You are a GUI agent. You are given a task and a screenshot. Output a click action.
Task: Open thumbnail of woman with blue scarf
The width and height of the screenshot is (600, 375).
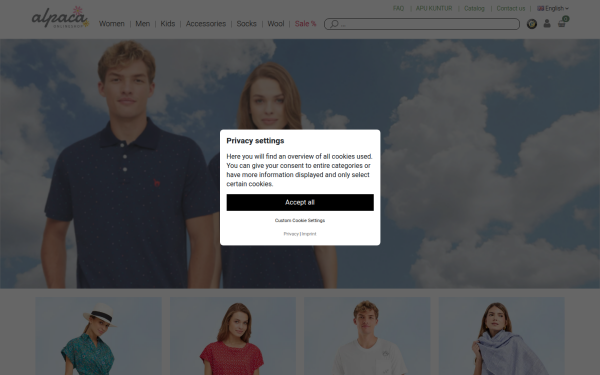[x=502, y=336]
